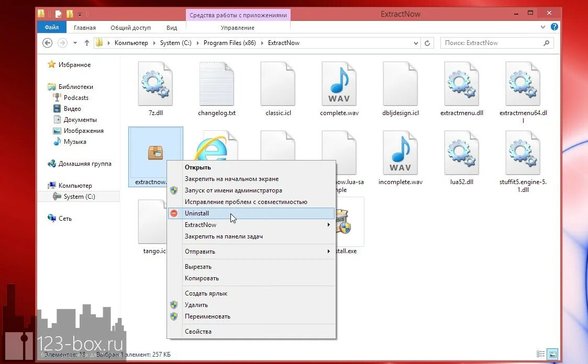Expand the address bar history dropdown
Viewport: 588px width, 364px height.
(x=416, y=43)
